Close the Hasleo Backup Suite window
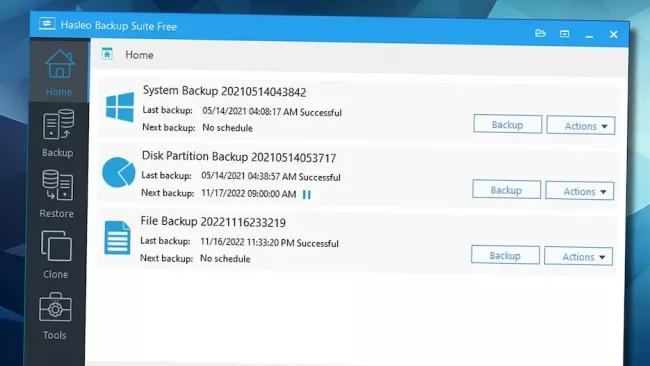 coord(614,34)
